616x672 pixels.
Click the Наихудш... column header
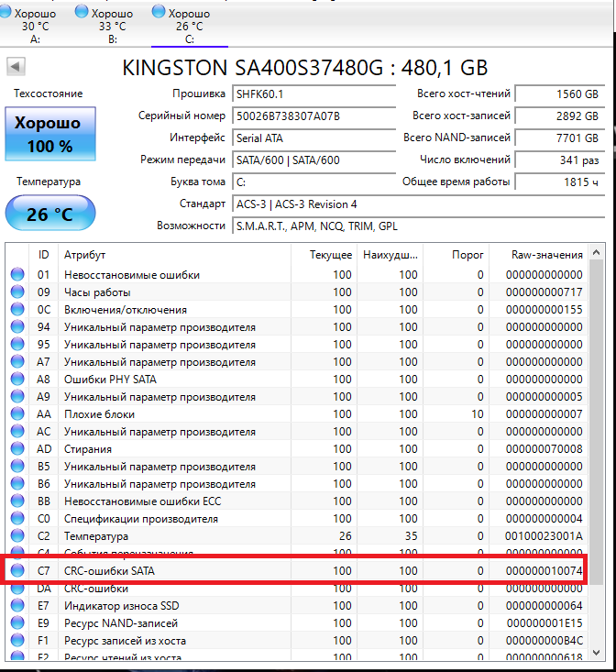[390, 255]
